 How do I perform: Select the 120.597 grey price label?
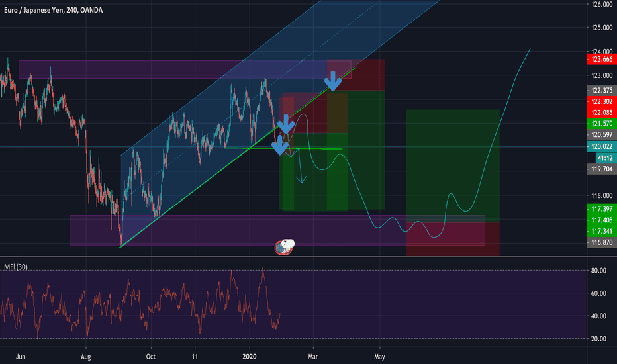602,134
